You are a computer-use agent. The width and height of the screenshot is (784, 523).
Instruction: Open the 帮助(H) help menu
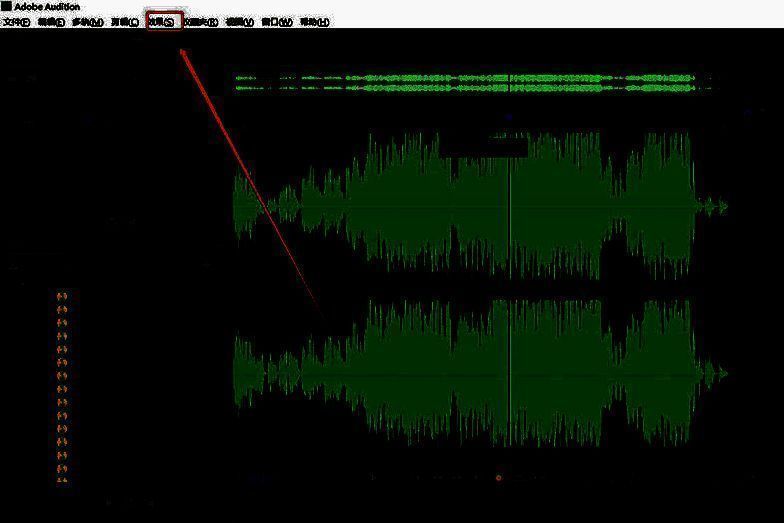[x=314, y=22]
